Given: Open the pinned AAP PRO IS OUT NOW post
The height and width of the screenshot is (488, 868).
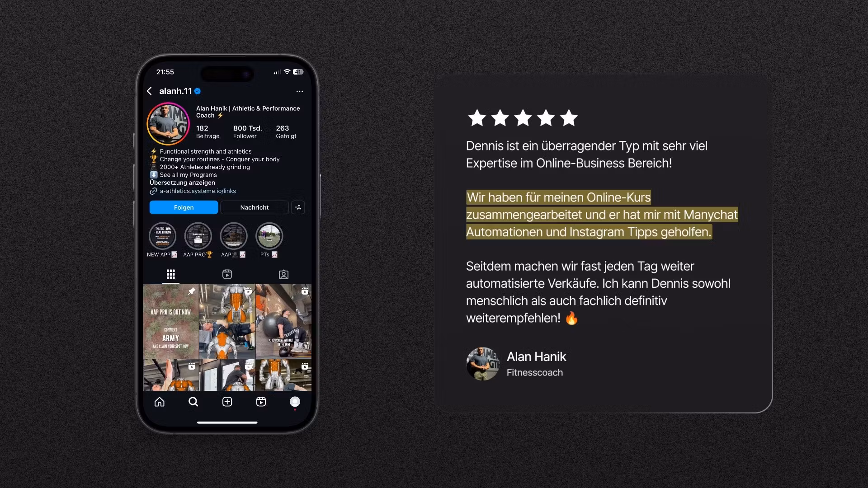Looking at the screenshot, I should [171, 321].
